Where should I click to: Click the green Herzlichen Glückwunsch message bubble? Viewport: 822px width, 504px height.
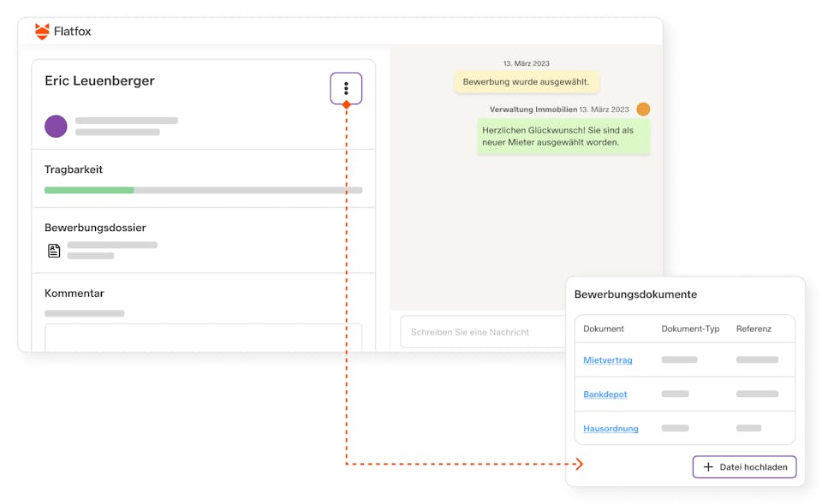563,136
